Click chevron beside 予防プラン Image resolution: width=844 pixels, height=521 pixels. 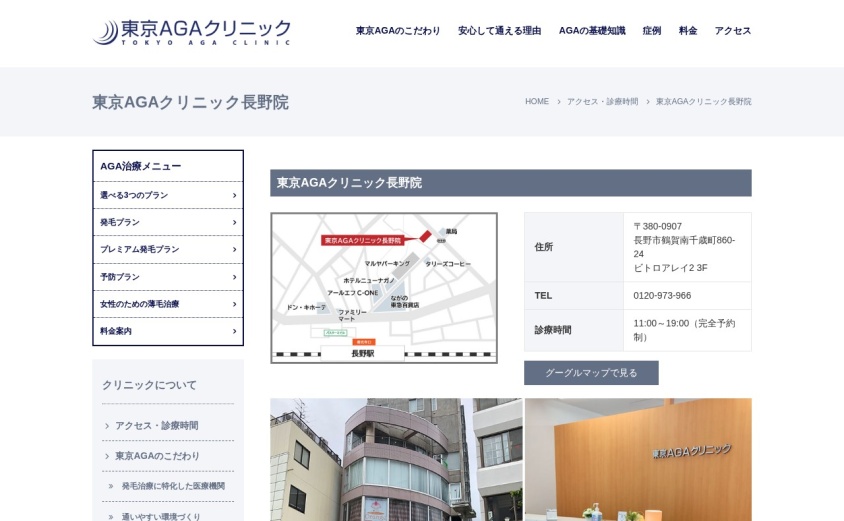tap(234, 277)
